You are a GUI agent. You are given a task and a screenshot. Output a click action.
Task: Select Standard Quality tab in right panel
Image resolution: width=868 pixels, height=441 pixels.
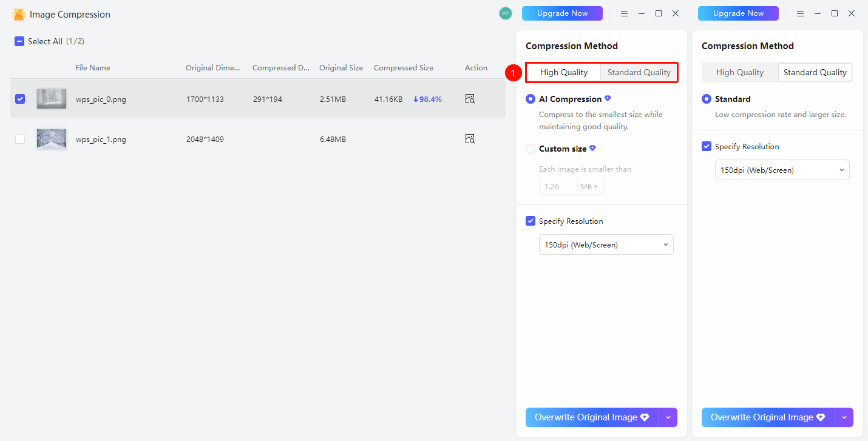click(815, 72)
